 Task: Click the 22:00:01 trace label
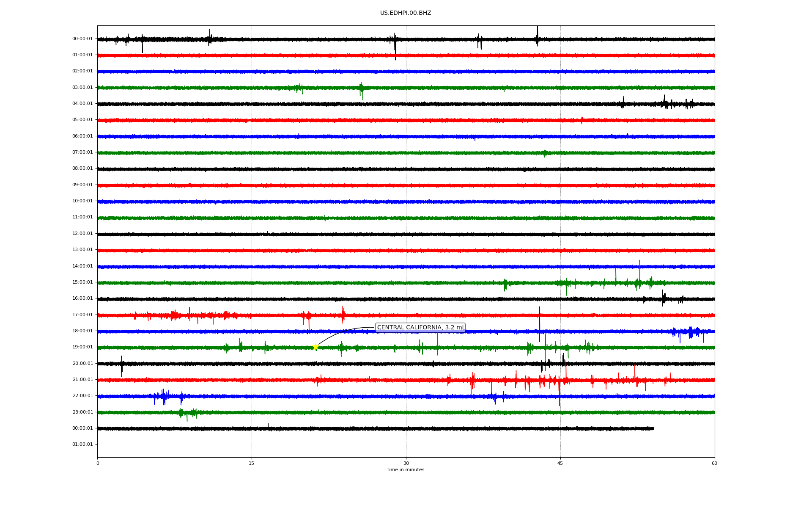pos(82,396)
